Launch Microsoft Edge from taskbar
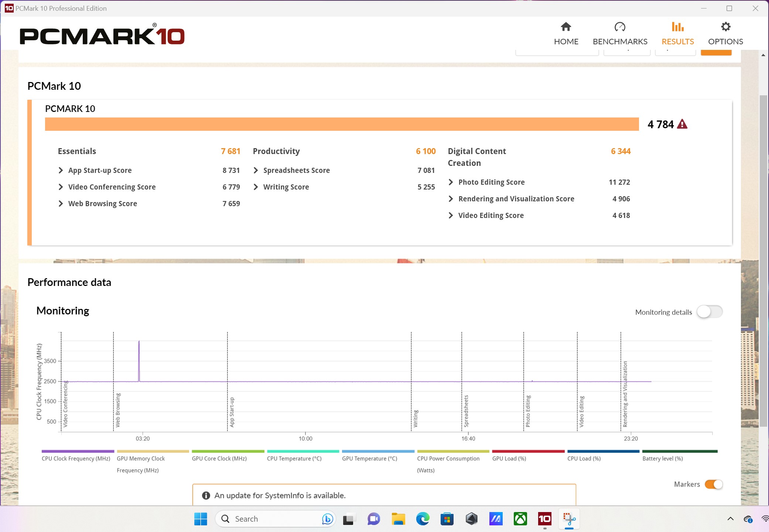This screenshot has width=769, height=532. pyautogui.click(x=423, y=519)
